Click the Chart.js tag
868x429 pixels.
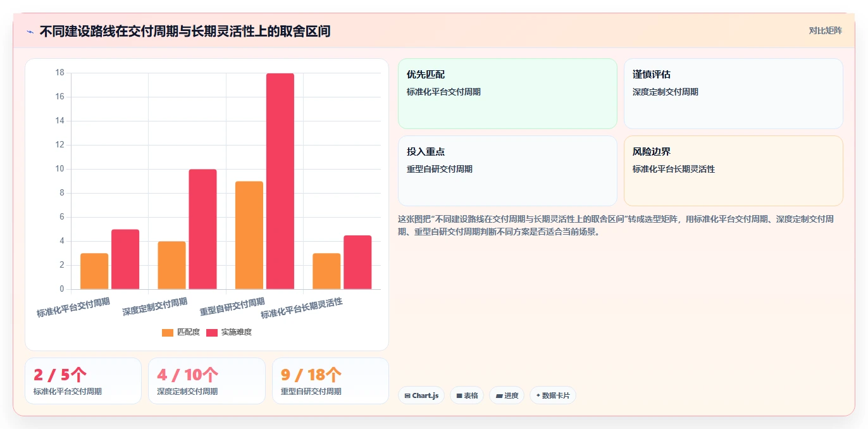coord(421,395)
